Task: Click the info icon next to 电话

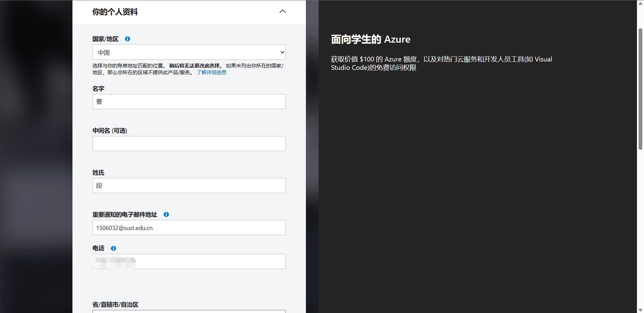Action: (x=113, y=249)
